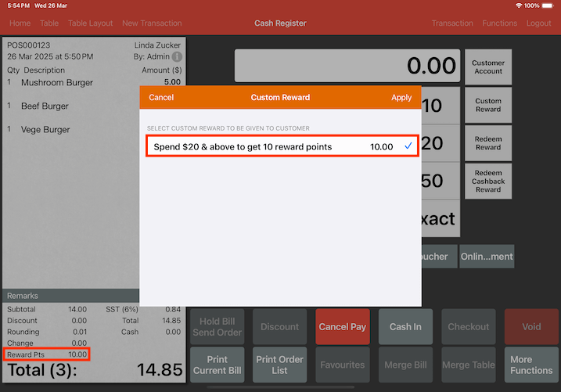
Task: Tap the 20 quick cash button
Action: (x=441, y=143)
